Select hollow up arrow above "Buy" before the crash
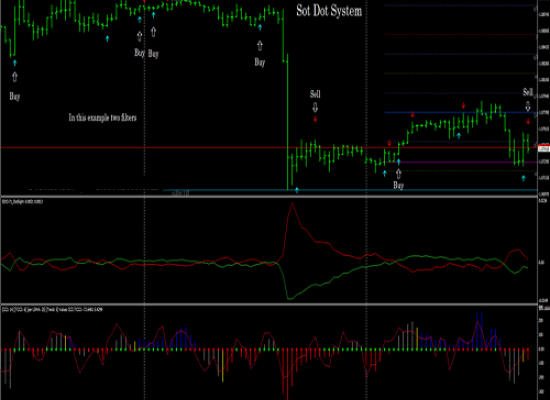 260,46
